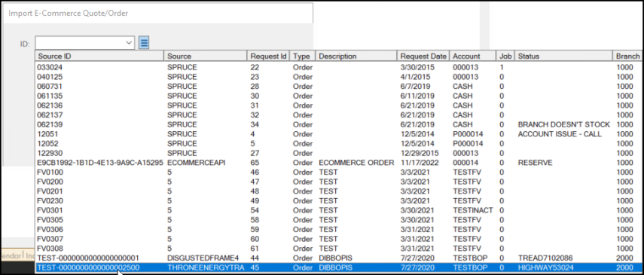
Task: Click the Status column header
Action: pos(563,57)
